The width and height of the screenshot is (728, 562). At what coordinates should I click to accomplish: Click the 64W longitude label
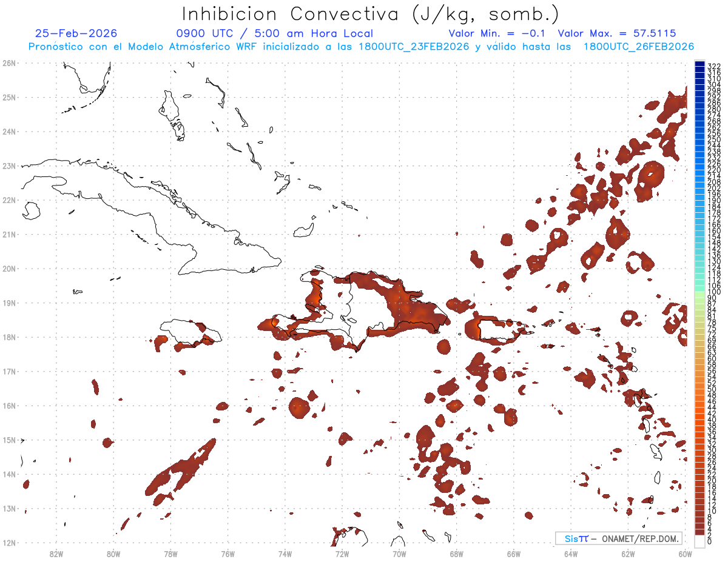tap(571, 554)
